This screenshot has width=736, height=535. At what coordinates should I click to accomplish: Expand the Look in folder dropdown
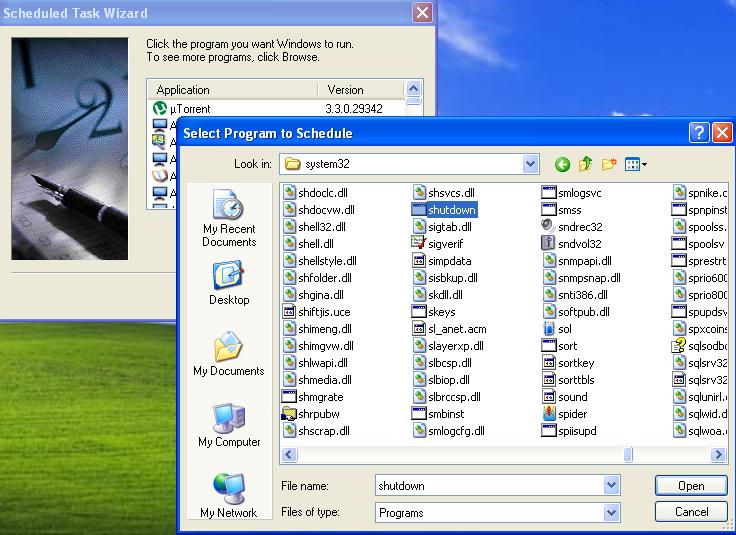[530, 164]
